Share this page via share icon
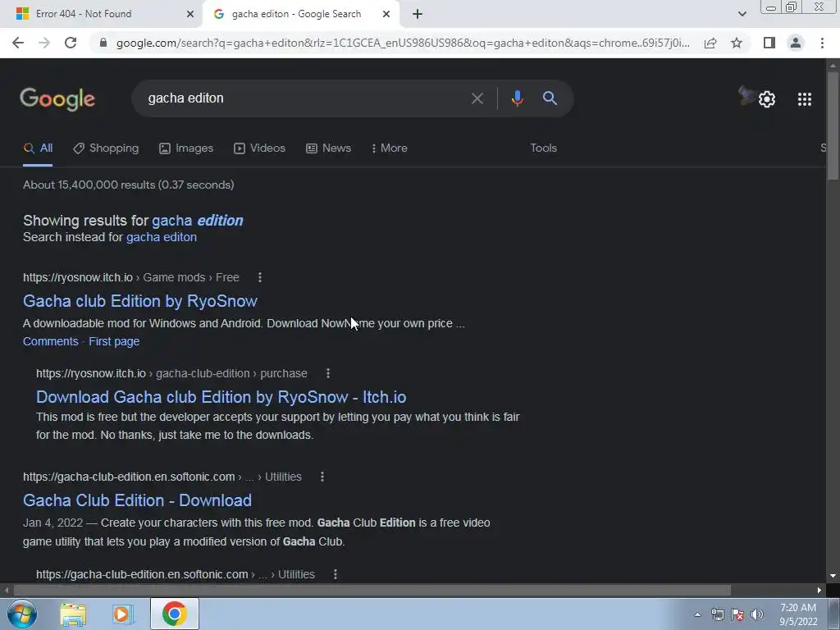Image resolution: width=840 pixels, height=630 pixels. pos(710,43)
